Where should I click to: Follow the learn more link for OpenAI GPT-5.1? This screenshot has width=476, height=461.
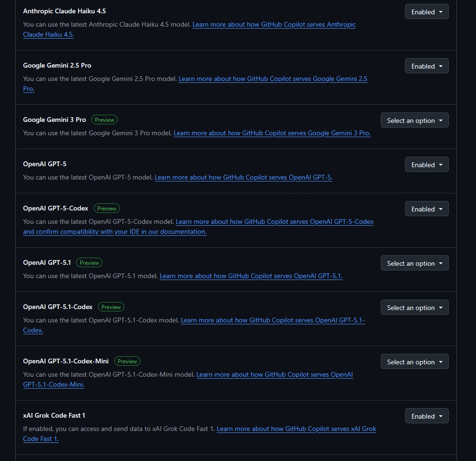(251, 276)
